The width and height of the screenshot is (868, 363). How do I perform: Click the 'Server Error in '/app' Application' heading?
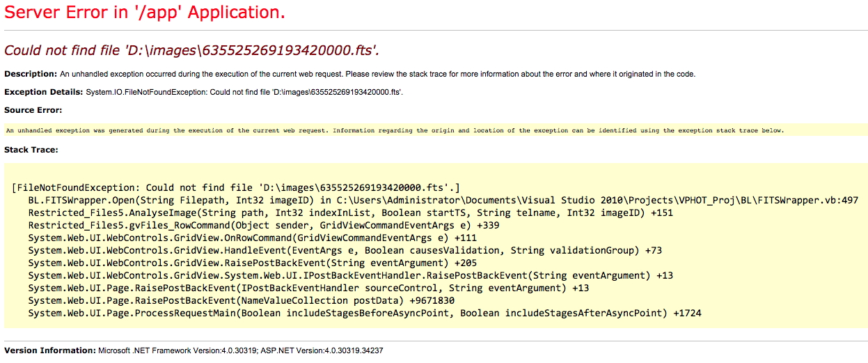[145, 13]
